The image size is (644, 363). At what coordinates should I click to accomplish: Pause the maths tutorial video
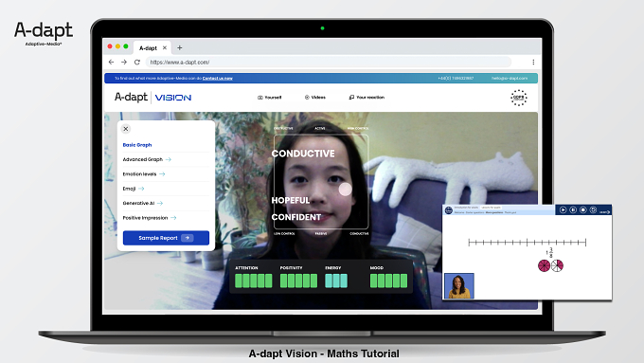pyautogui.click(x=573, y=209)
